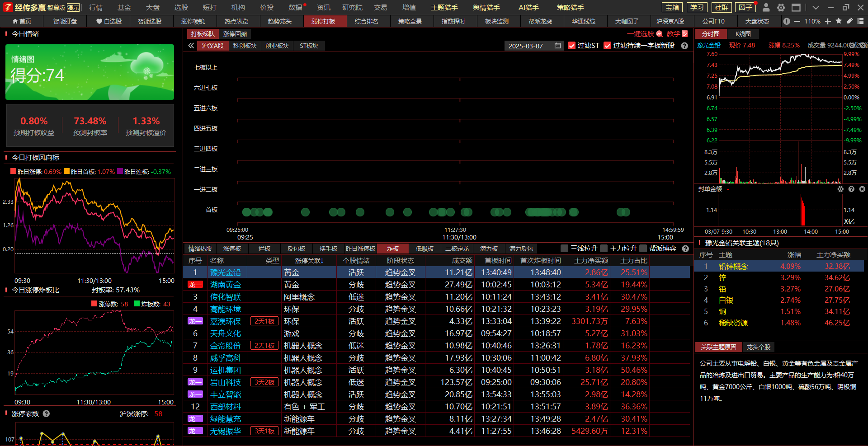The image size is (868, 446).
Task: Click the help icon beside 涨停家数
Action: click(46, 413)
